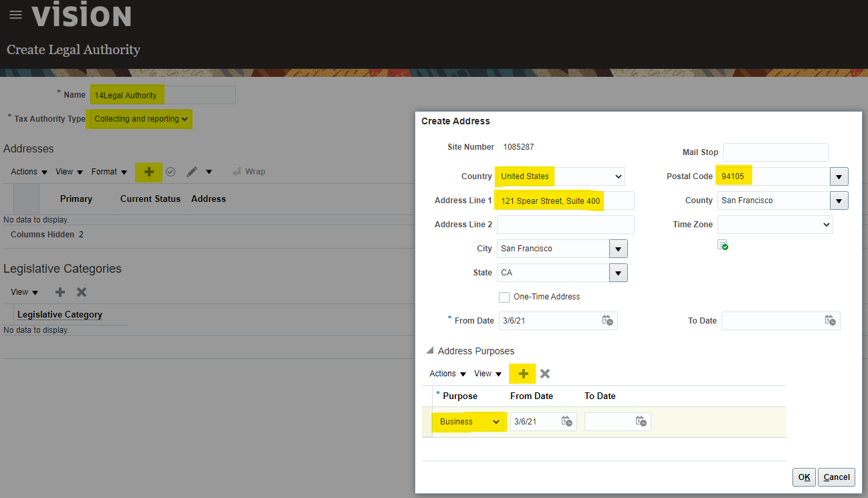The width and height of the screenshot is (868, 498).
Task: Click the pencil edit icon in Addresses
Action: pos(192,172)
